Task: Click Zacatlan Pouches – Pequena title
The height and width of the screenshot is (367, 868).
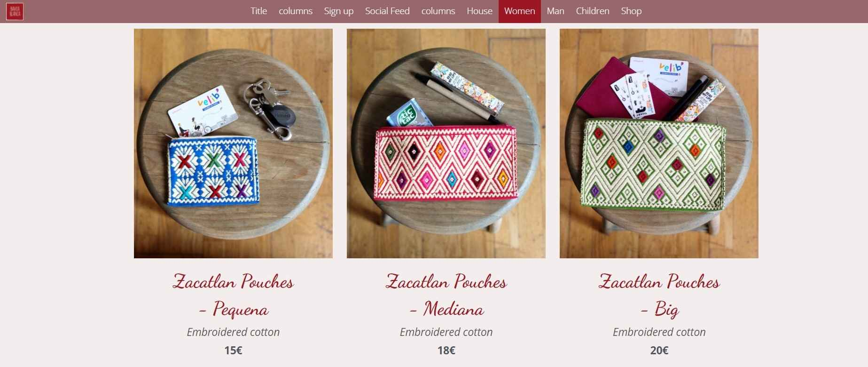Action: point(233,295)
